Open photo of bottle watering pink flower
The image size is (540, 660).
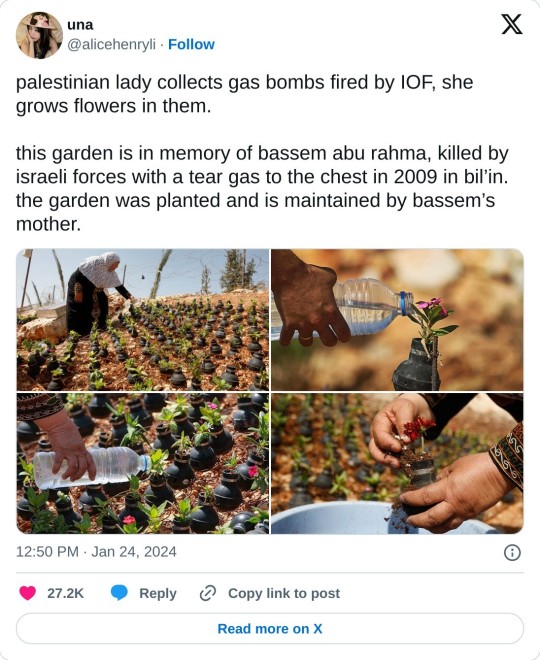pos(397,320)
